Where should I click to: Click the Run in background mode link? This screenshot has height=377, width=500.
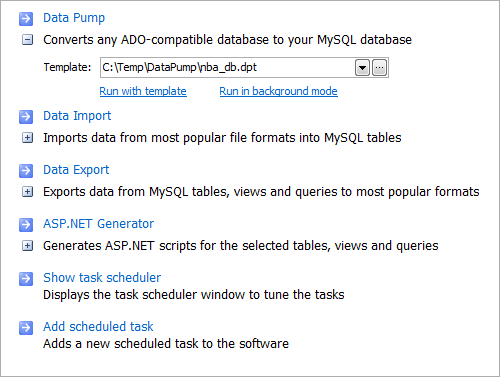[x=278, y=91]
